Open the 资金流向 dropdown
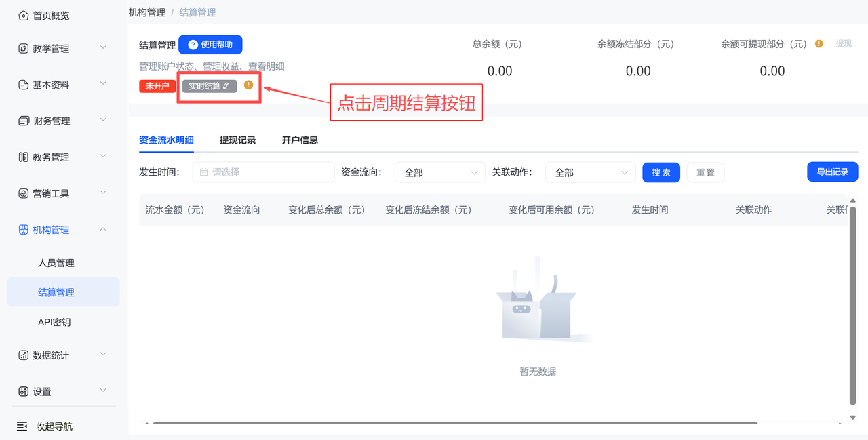 [440, 173]
